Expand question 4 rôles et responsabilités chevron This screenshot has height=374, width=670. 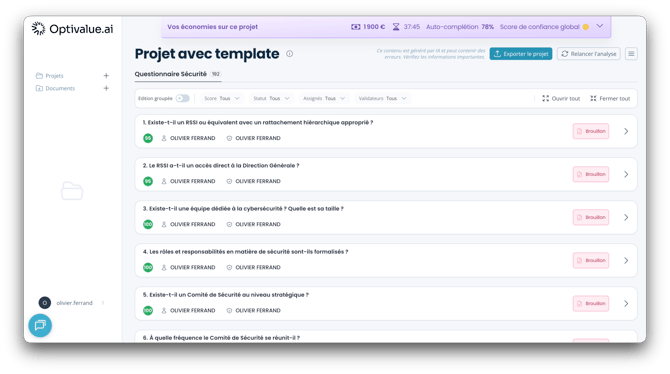(626, 260)
